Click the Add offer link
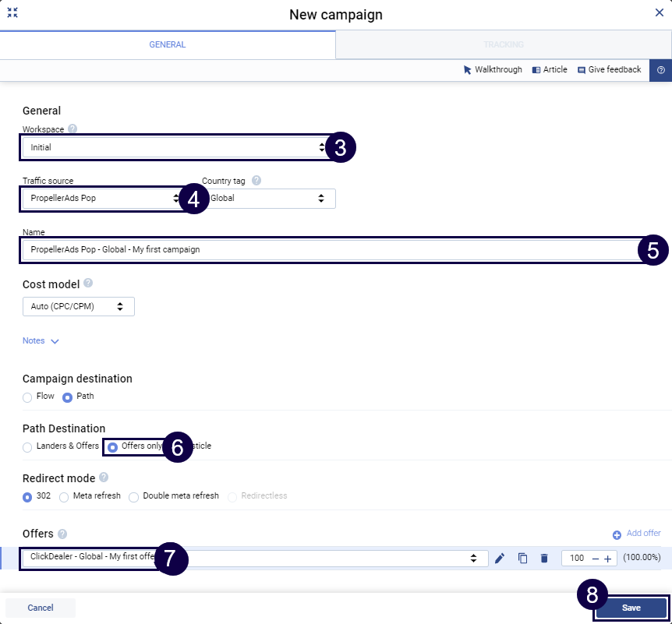 637,534
